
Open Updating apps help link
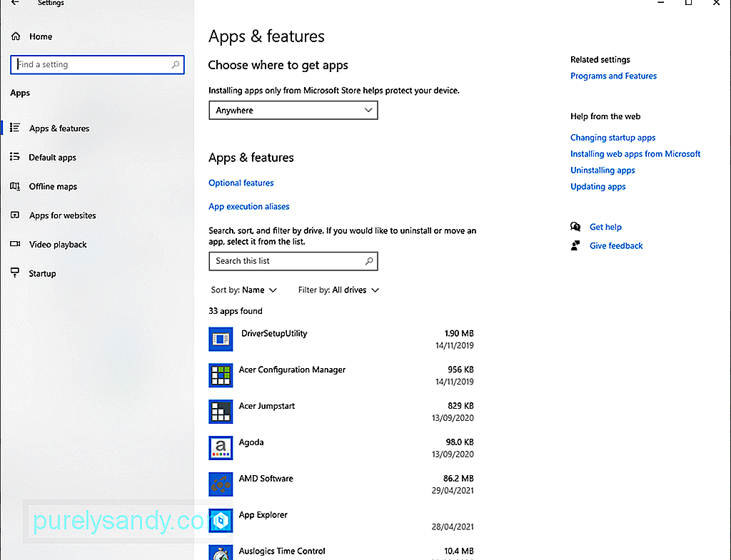pos(598,186)
